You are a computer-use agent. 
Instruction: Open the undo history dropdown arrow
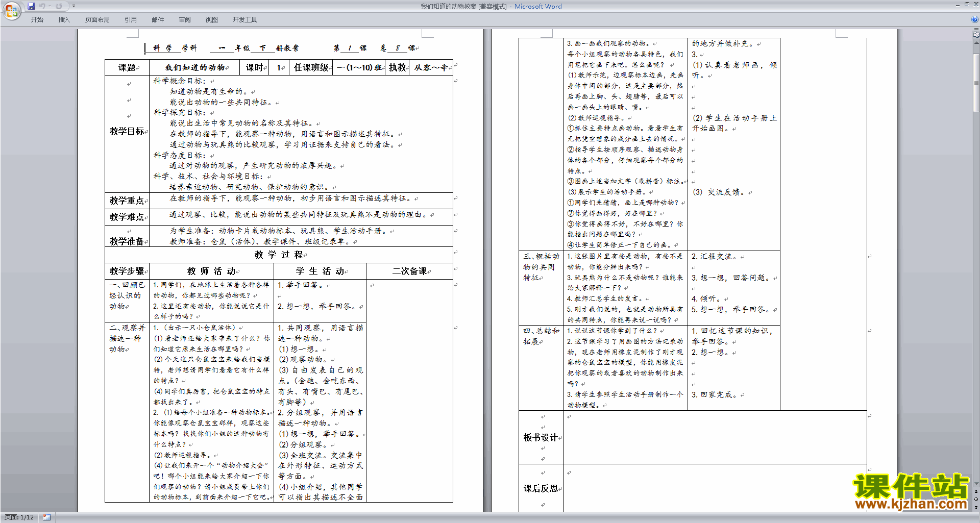click(50, 6)
